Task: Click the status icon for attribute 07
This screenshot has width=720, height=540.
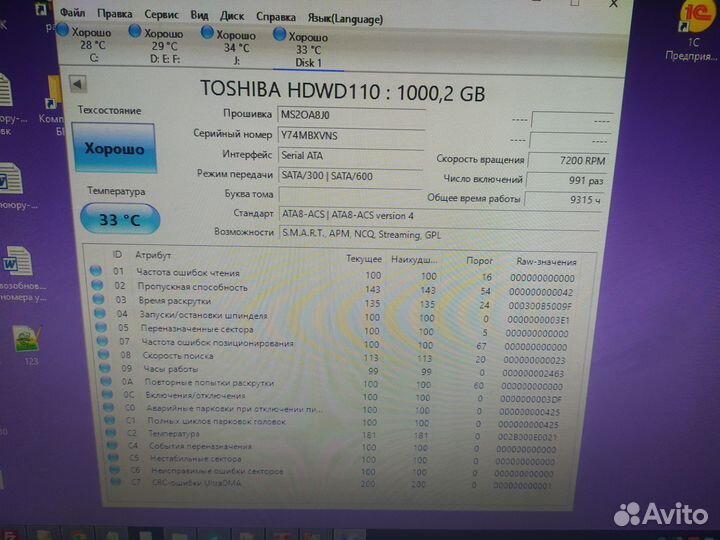Action: [x=102, y=341]
